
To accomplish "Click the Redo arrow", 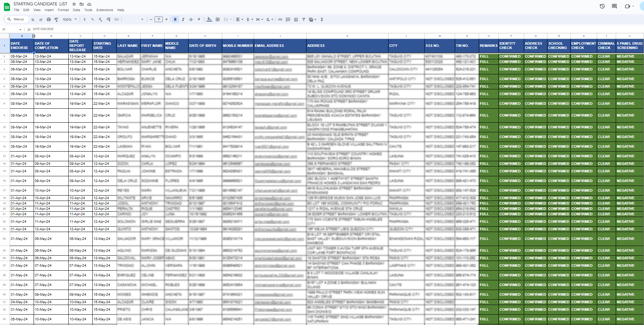I will tap(41, 20).
